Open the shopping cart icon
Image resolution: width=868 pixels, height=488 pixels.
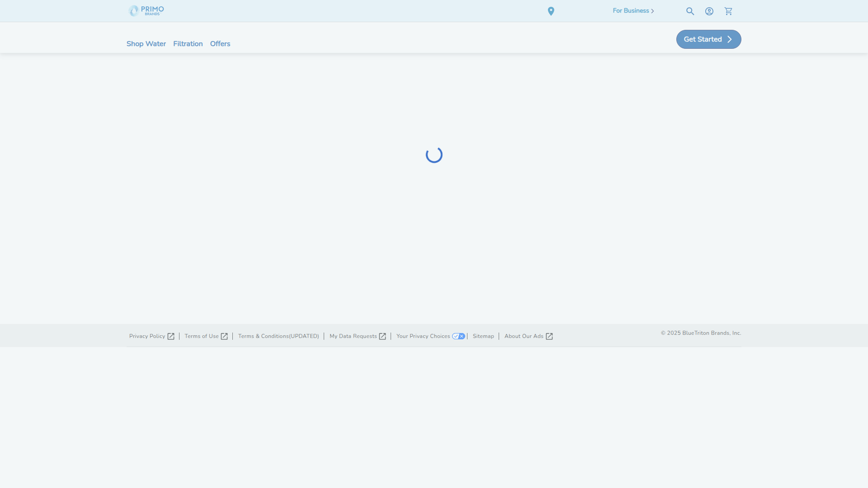(728, 11)
